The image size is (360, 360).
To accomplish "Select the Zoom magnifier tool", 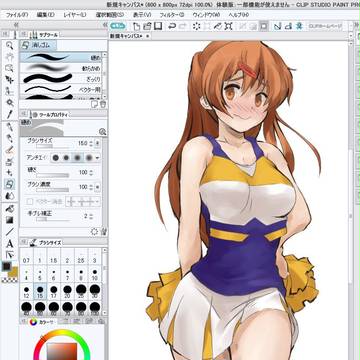I will tap(10, 46).
